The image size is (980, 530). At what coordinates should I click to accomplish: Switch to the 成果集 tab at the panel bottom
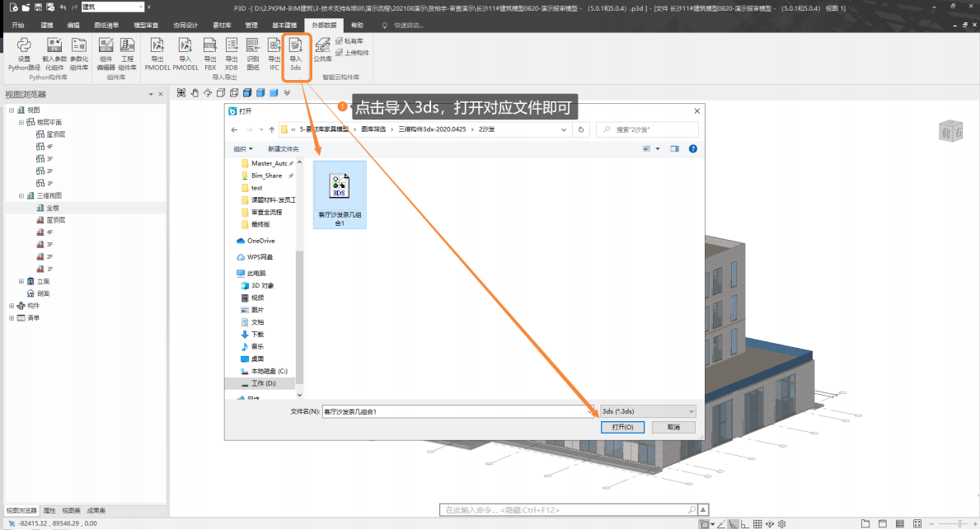point(96,510)
